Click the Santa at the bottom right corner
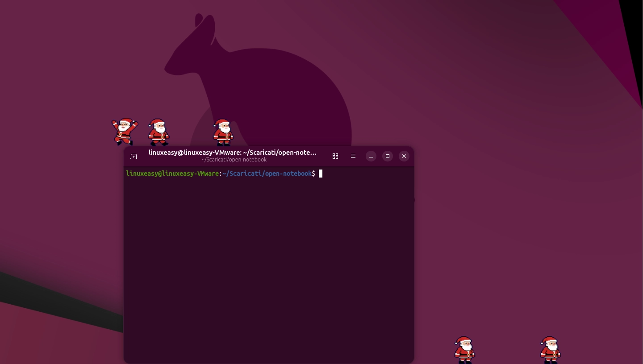 coord(550,350)
